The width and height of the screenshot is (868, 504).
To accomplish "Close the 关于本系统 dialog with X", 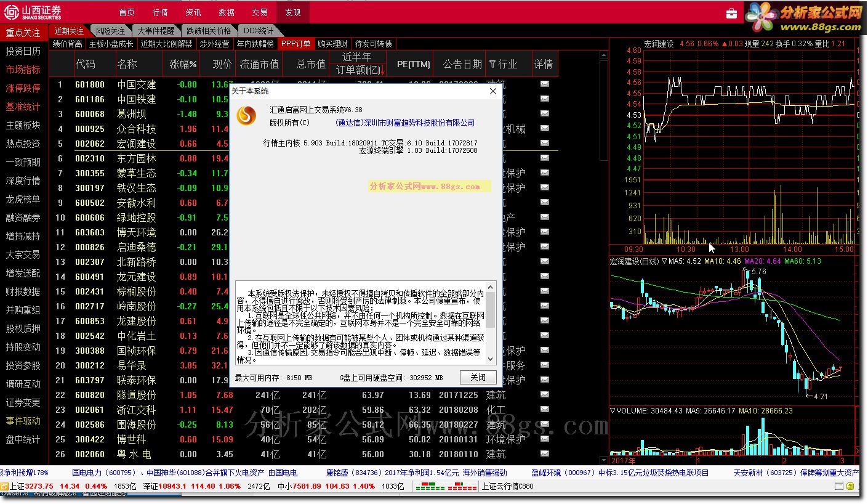I will (492, 91).
